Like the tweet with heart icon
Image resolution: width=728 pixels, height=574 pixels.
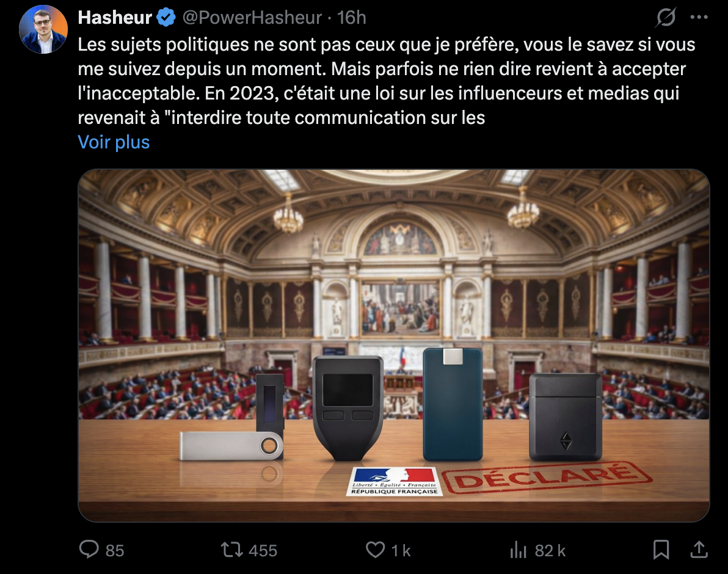[x=375, y=550]
